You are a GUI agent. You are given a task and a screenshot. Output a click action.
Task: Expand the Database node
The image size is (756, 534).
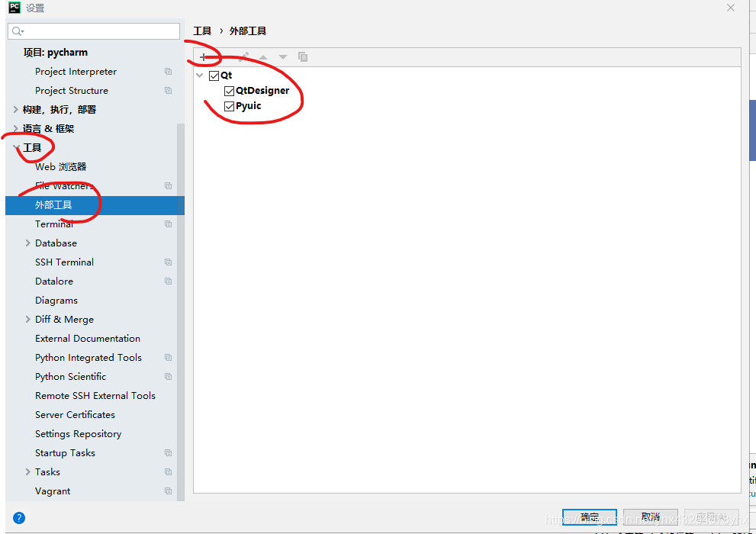tap(27, 243)
